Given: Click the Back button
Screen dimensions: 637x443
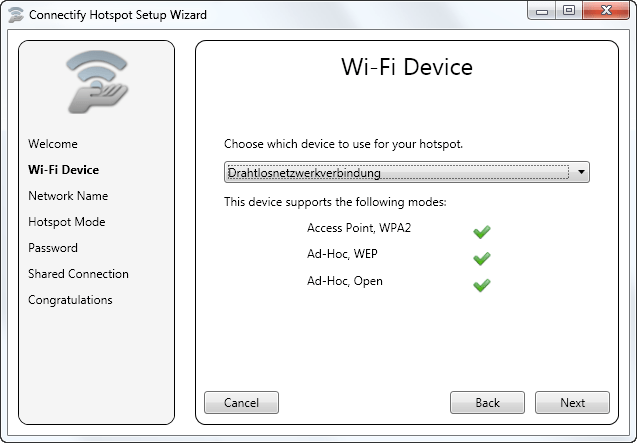Looking at the screenshot, I should point(487,402).
